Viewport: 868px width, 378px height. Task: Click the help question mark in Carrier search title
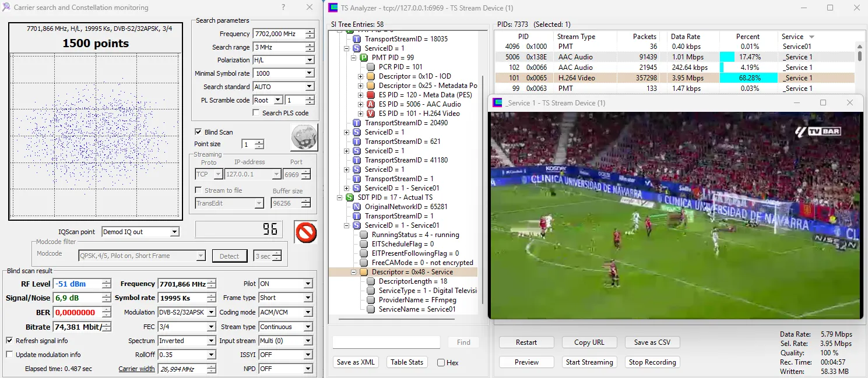[283, 8]
